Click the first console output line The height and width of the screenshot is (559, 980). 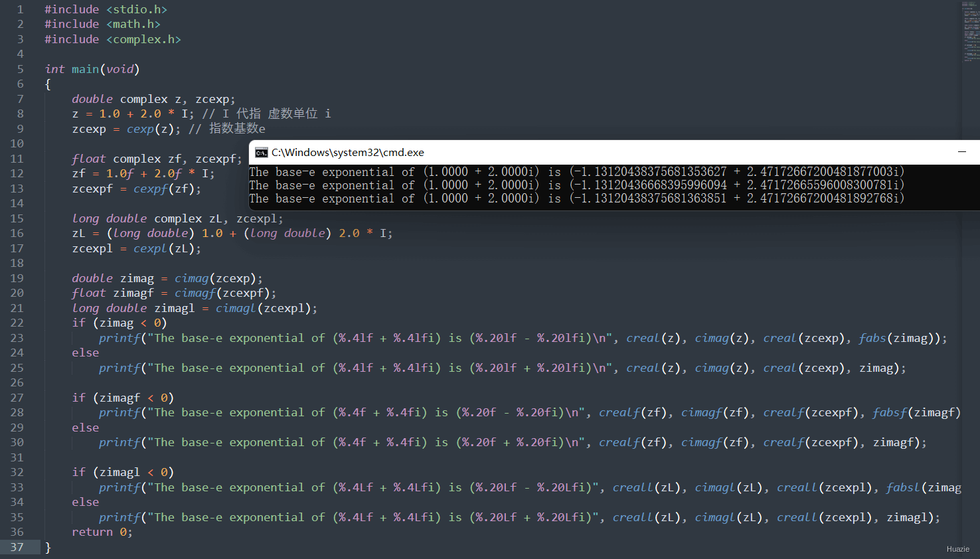pyautogui.click(x=577, y=172)
